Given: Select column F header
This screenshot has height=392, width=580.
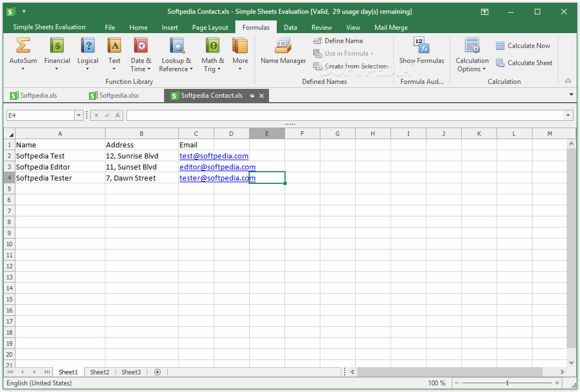Looking at the screenshot, I should click(x=302, y=134).
